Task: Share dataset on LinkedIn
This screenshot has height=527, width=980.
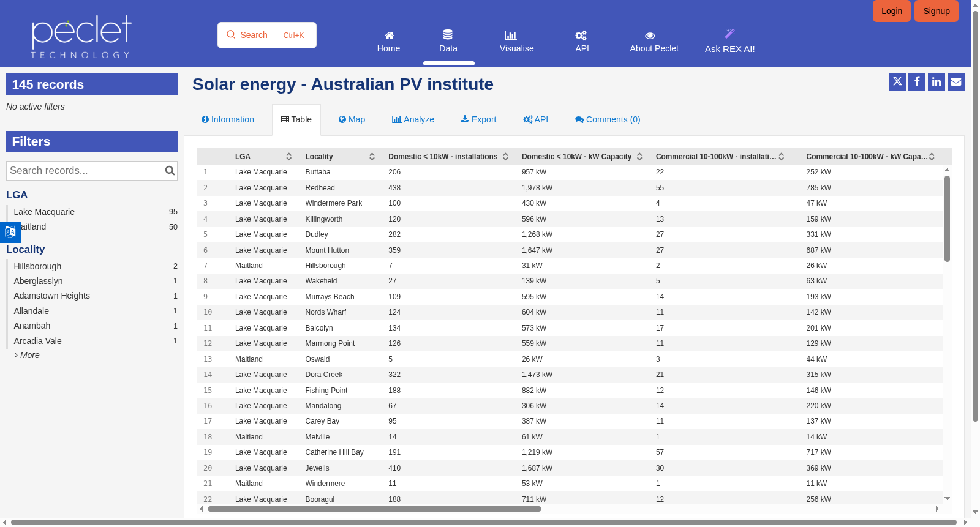Action: coord(937,81)
